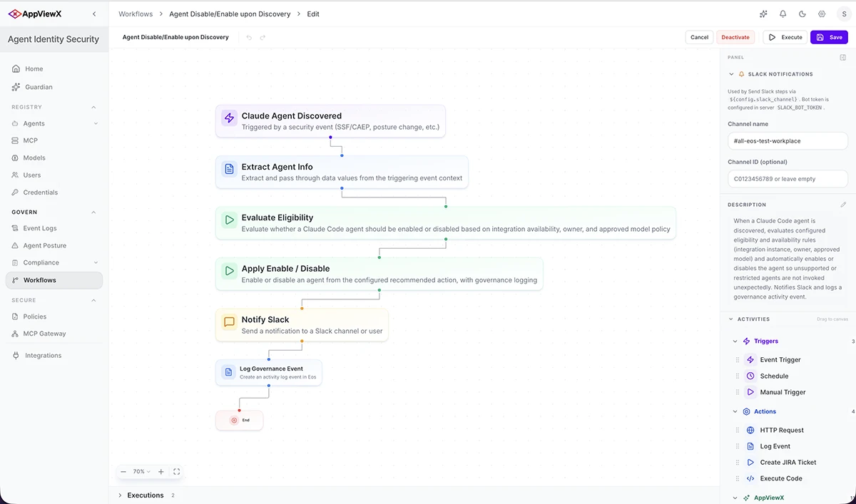Expand the Agents submenu chevron
856x504 pixels.
click(x=96, y=124)
